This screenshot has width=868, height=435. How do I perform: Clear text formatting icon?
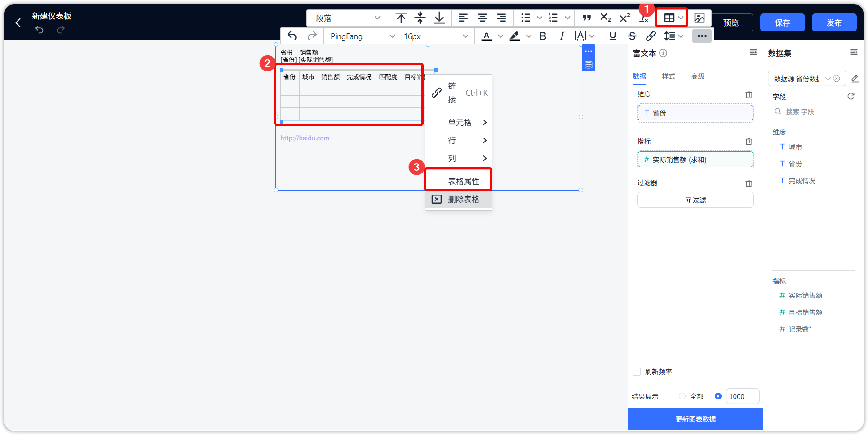[x=644, y=18]
